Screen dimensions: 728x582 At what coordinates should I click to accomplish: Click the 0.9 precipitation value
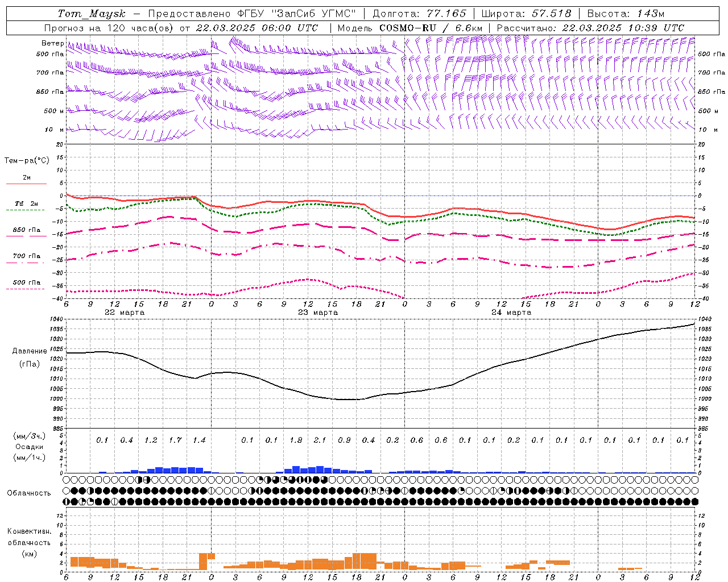(344, 440)
